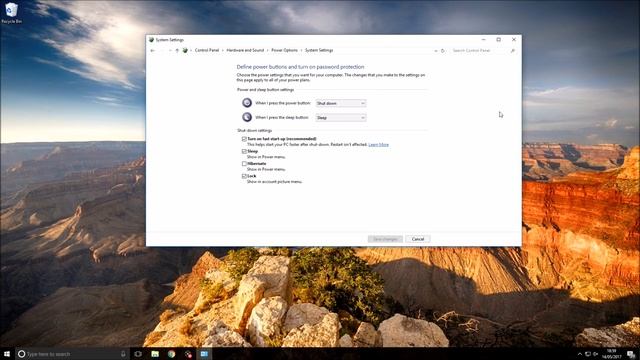Open the Action Center notifications icon
640x360 pixels.
tap(631, 354)
